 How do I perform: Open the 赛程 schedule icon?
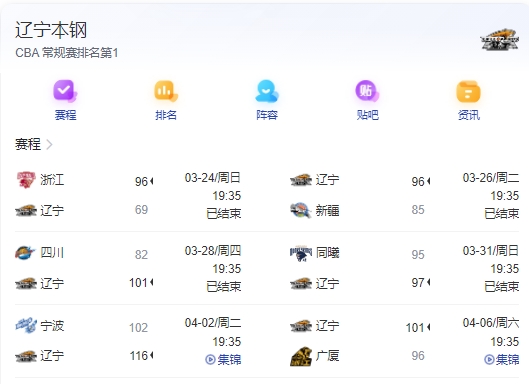[65, 91]
